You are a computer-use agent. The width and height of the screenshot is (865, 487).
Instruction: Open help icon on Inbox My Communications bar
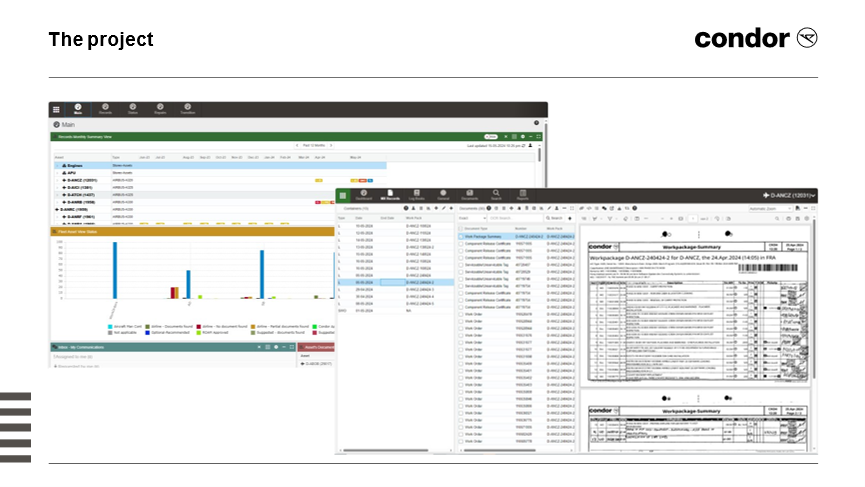(x=276, y=347)
